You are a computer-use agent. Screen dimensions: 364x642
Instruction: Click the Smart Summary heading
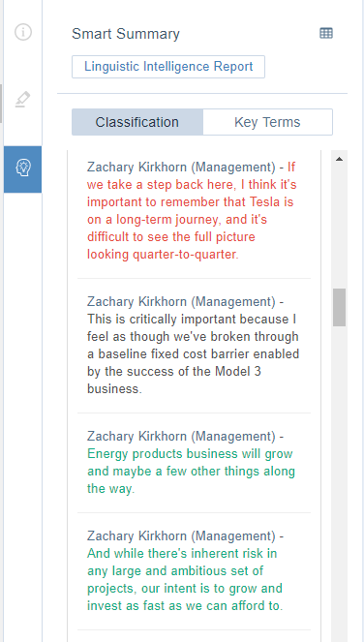point(126,34)
